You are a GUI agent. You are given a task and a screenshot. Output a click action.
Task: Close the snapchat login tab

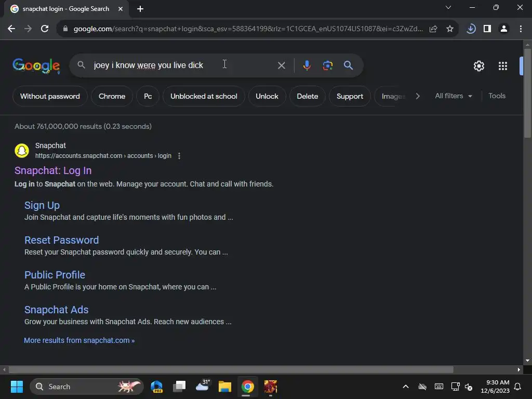[x=121, y=9]
